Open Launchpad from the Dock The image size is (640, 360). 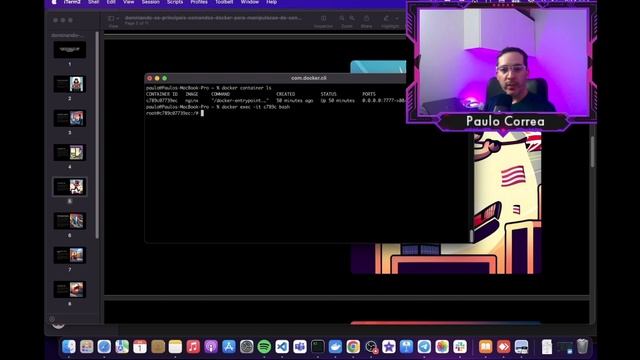point(87,347)
